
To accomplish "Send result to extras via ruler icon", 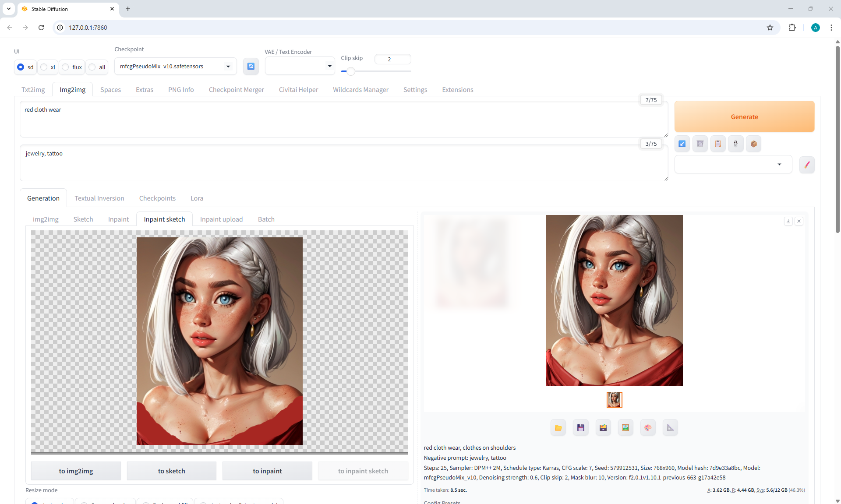I will tap(670, 428).
